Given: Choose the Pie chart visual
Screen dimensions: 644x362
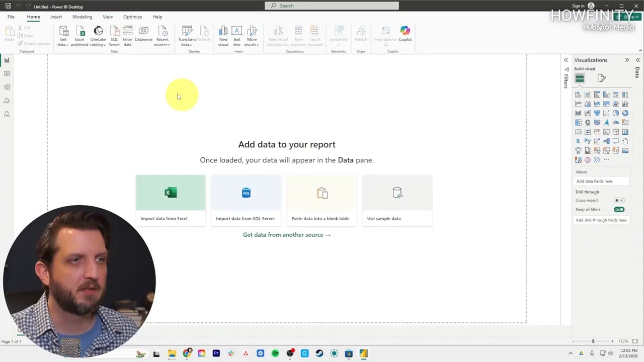Looking at the screenshot, I should pos(616,113).
